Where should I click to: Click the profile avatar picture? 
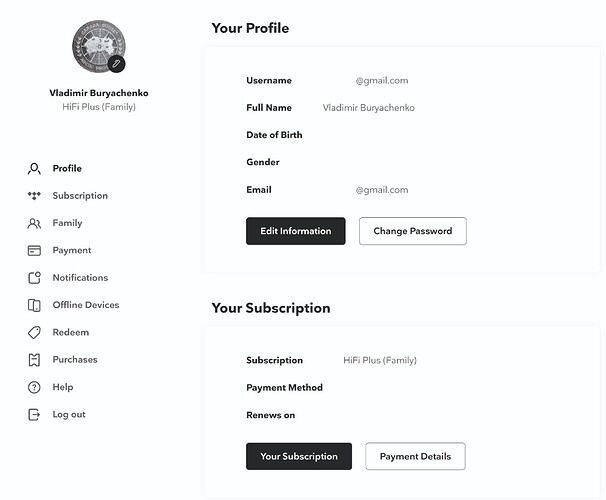point(99,46)
